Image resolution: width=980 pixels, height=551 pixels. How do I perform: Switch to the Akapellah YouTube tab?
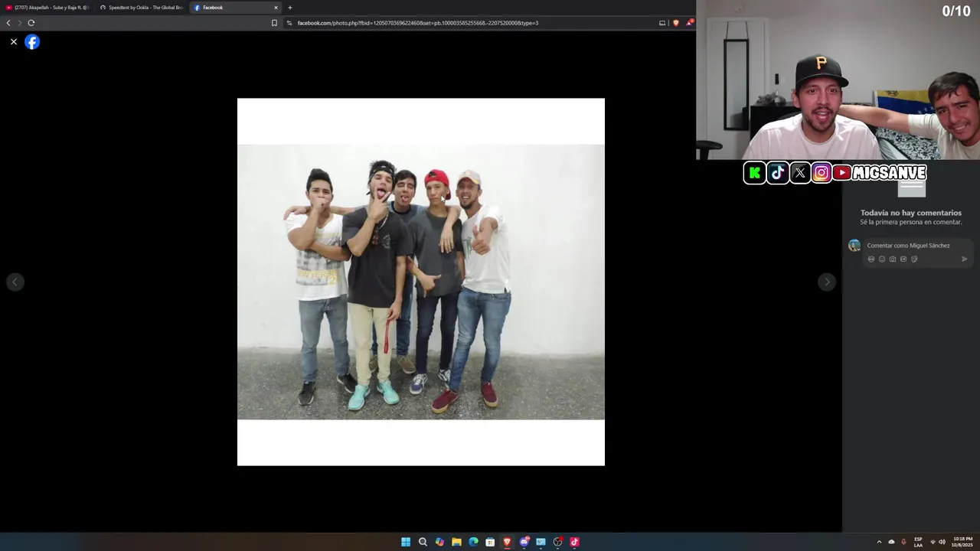point(46,8)
